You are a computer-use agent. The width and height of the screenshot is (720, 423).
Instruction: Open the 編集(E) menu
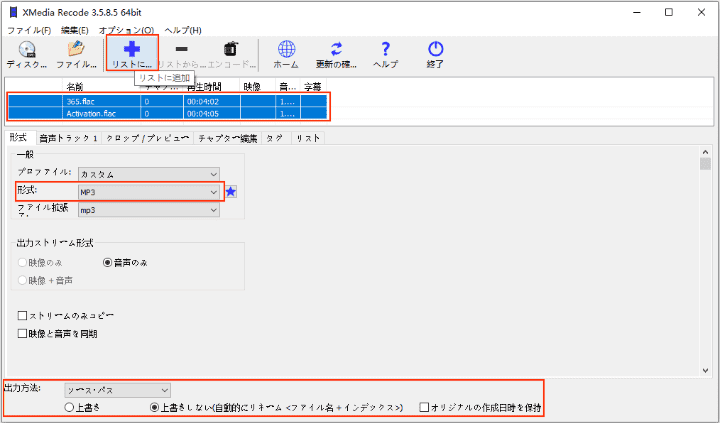tap(75, 30)
